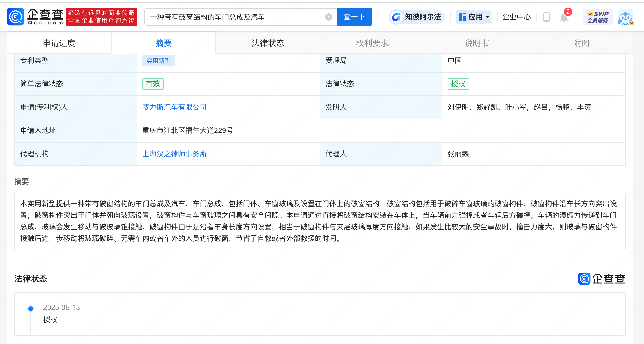Viewport: 644px width, 344px height.
Task: Click the 法律状态 section heading
Action: 31,279
